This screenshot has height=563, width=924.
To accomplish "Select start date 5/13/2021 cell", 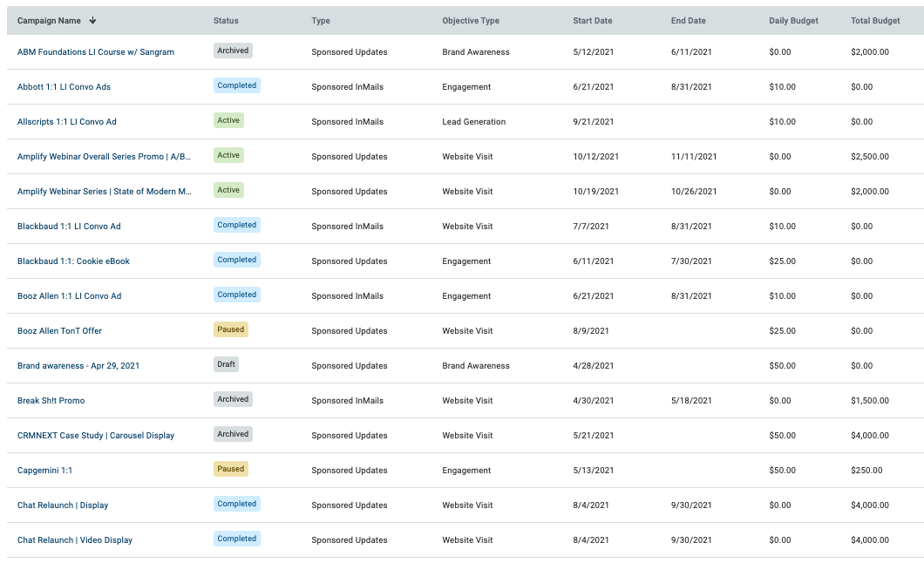I will point(593,470).
